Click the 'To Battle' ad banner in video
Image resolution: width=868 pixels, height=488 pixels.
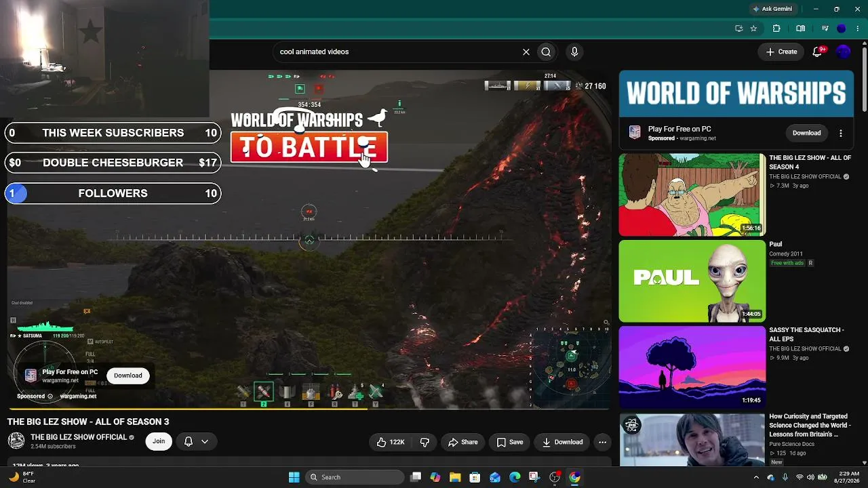[309, 147]
